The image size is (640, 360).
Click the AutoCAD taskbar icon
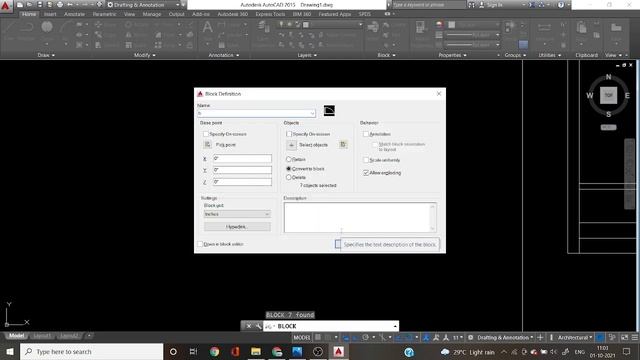[338, 351]
